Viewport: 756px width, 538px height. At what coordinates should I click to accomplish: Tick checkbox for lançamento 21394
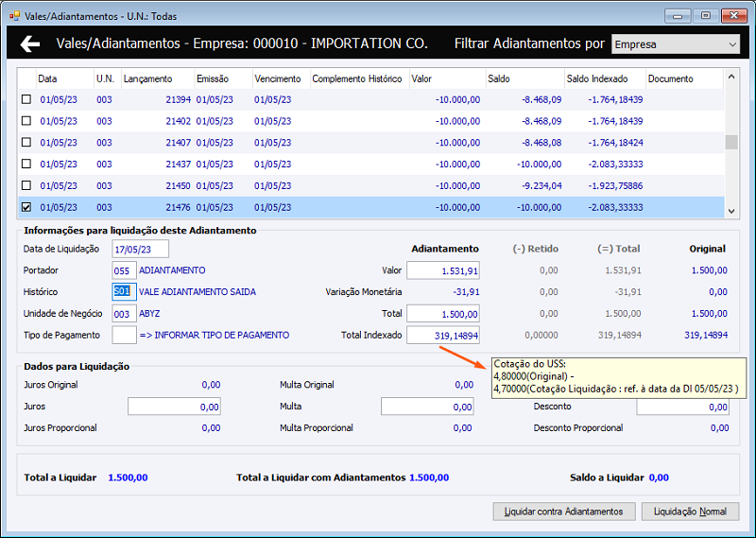click(26, 99)
